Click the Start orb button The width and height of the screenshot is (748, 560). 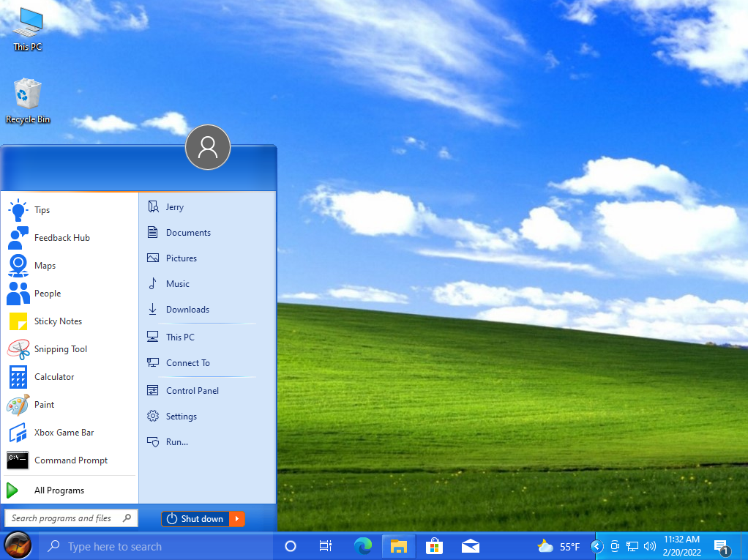point(18,545)
